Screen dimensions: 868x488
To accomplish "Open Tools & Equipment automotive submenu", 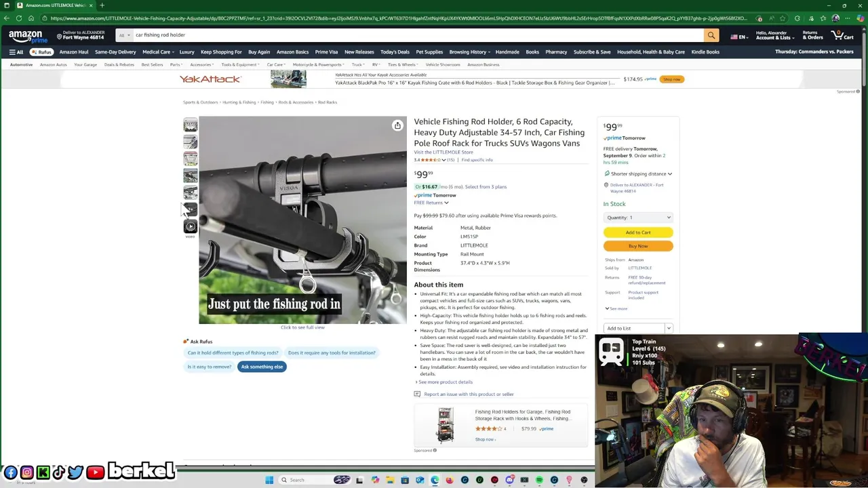I will (239, 64).
